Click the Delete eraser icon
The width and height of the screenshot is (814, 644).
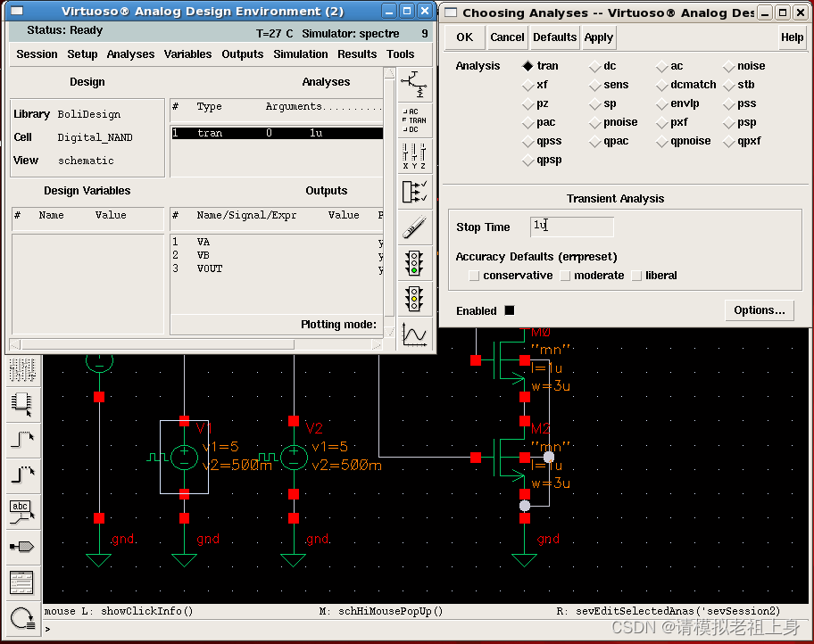[x=415, y=227]
